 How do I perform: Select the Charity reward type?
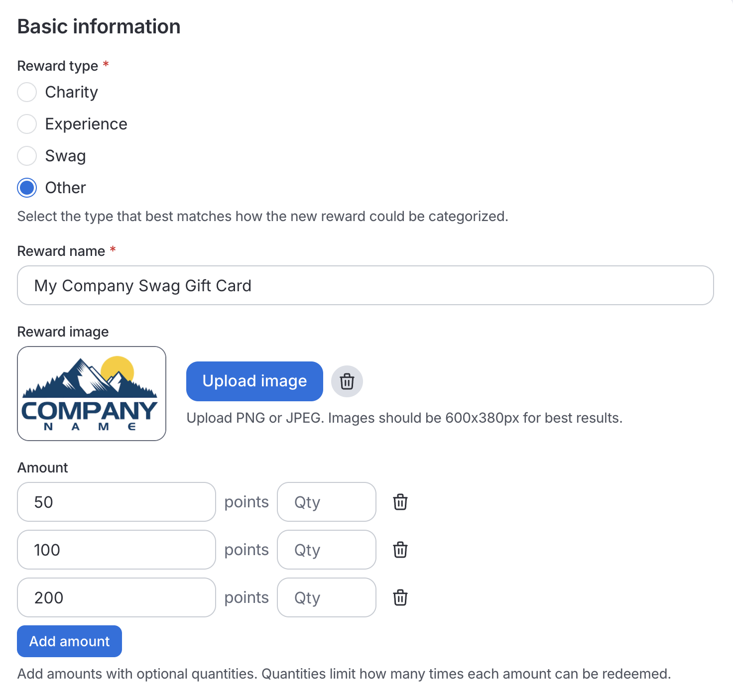[27, 92]
